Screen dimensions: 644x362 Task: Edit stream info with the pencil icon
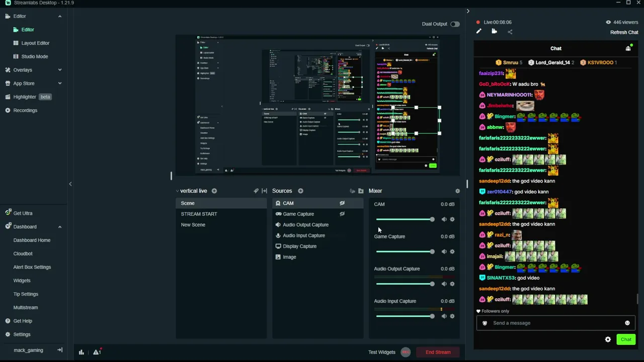[479, 32]
